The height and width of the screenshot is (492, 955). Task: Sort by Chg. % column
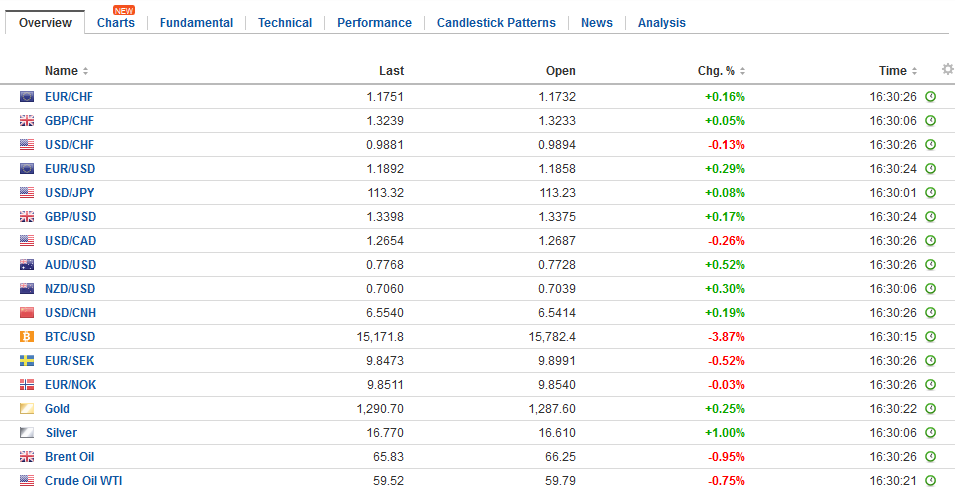742,71
